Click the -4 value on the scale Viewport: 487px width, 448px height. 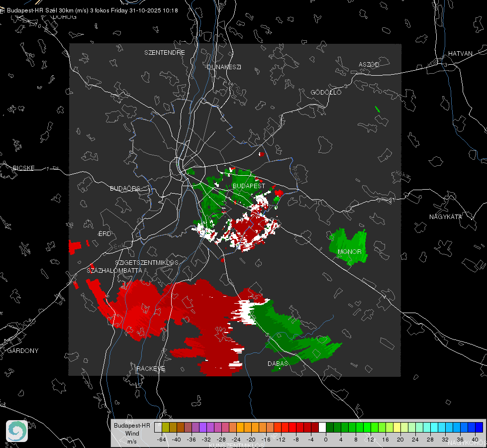pyautogui.click(x=311, y=440)
